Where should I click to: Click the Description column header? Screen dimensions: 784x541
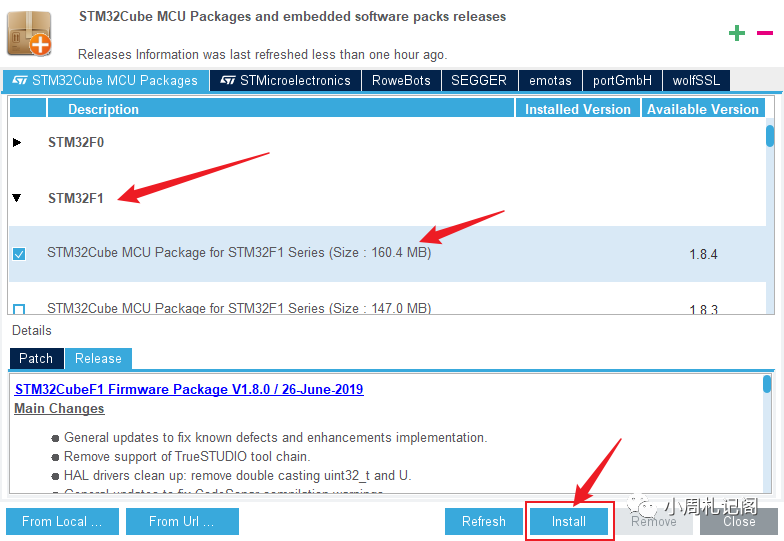tap(280, 109)
